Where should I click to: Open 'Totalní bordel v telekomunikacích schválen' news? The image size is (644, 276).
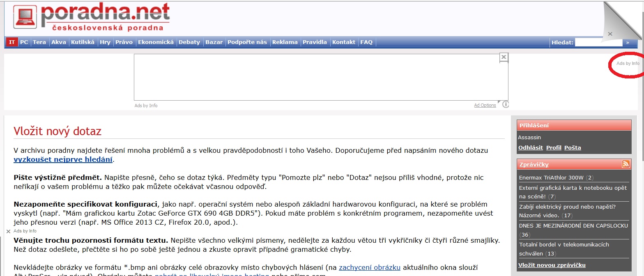(564, 249)
